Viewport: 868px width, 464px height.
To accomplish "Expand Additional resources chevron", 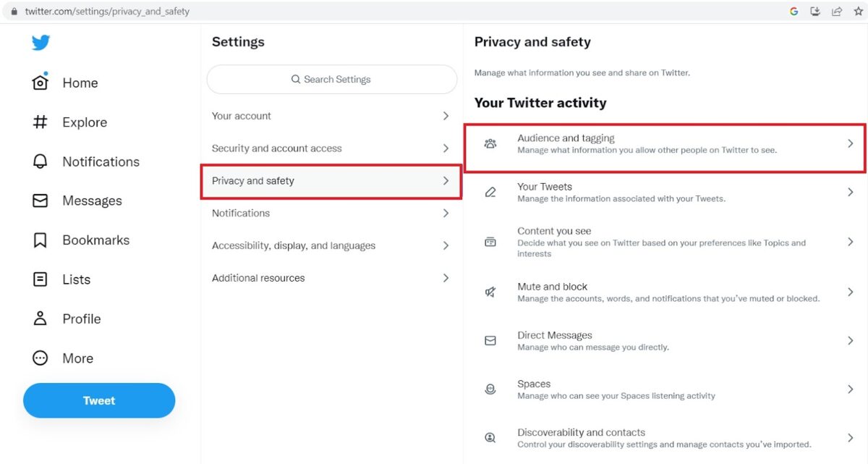I will point(446,278).
